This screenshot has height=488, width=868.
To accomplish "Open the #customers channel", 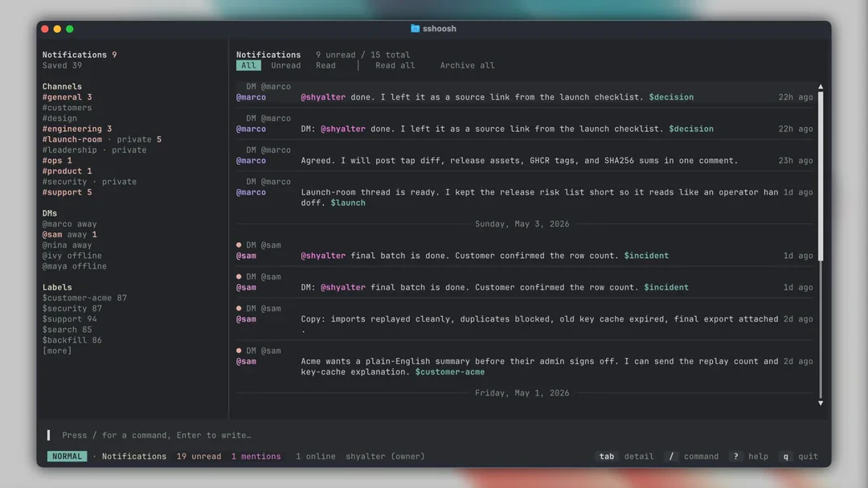I will coord(67,108).
